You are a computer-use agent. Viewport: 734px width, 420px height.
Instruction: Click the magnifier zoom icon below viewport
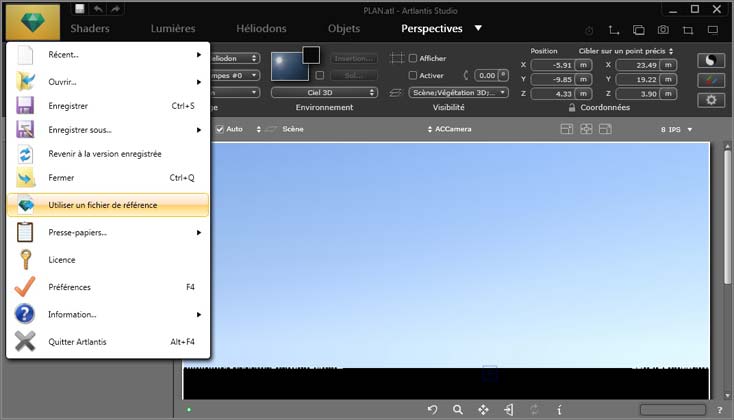pyautogui.click(x=458, y=409)
